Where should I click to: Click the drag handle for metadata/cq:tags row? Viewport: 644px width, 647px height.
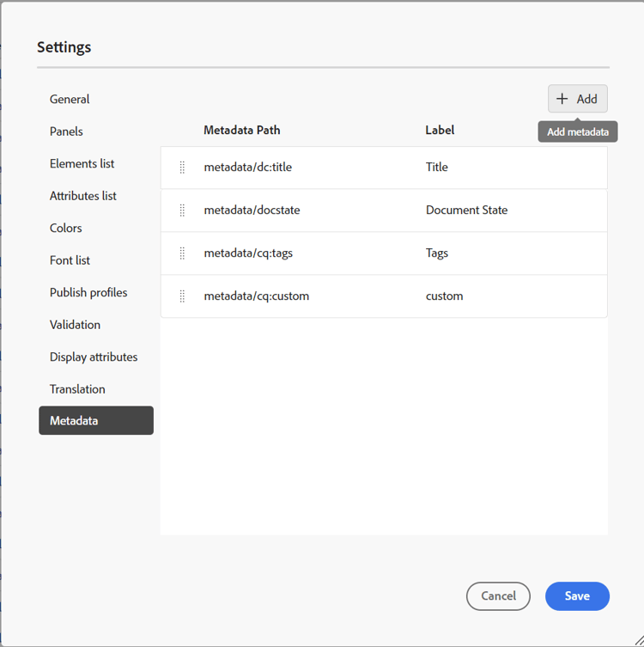click(182, 253)
